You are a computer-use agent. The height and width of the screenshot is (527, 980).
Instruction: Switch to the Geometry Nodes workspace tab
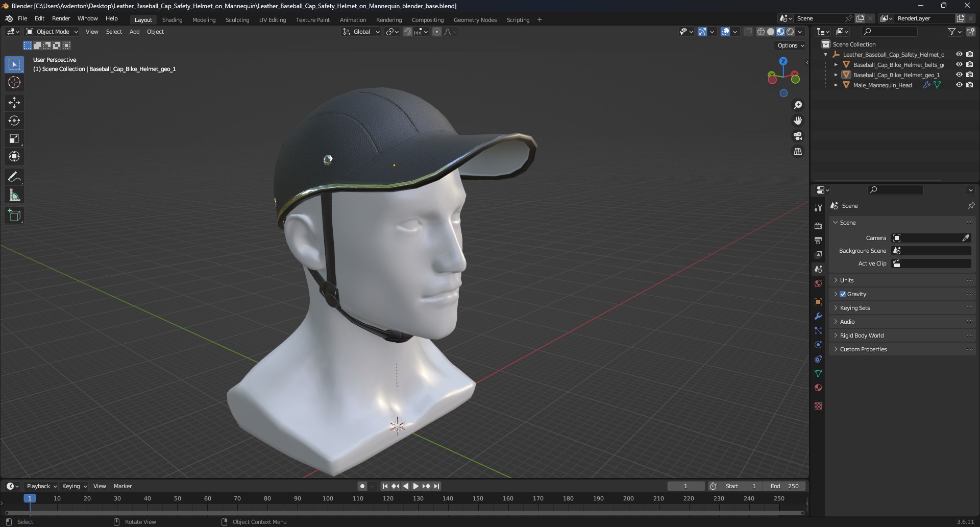(475, 20)
